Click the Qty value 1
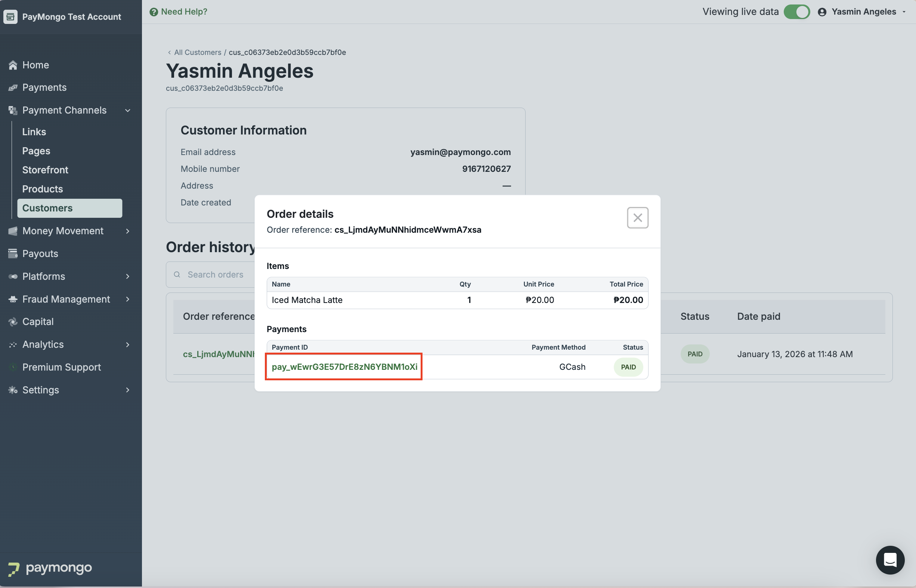916x588 pixels. 469,300
